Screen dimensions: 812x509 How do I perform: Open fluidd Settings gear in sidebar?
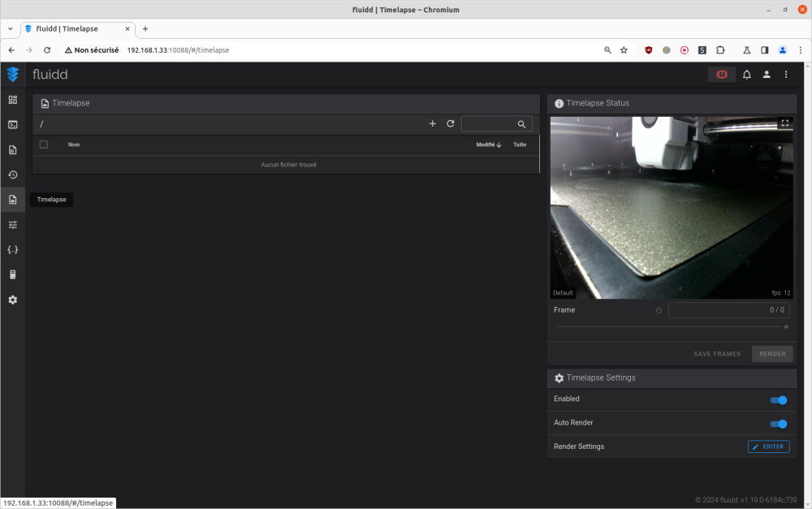tap(13, 300)
